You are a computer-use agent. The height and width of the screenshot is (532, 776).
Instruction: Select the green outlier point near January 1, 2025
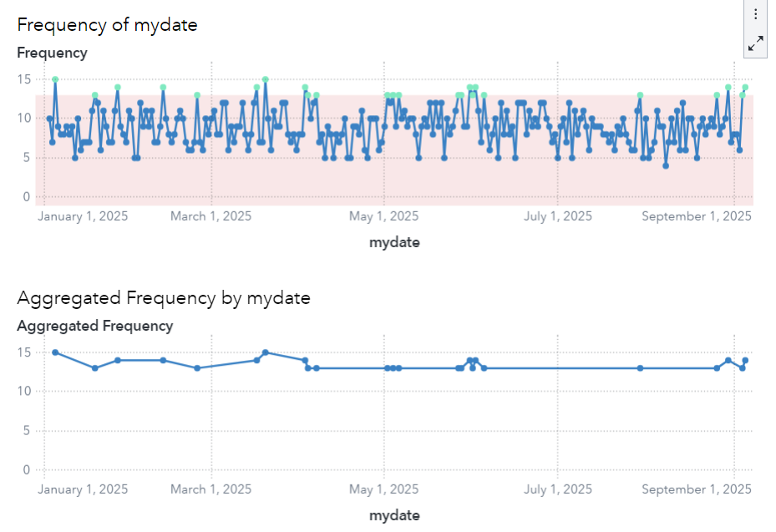55,79
